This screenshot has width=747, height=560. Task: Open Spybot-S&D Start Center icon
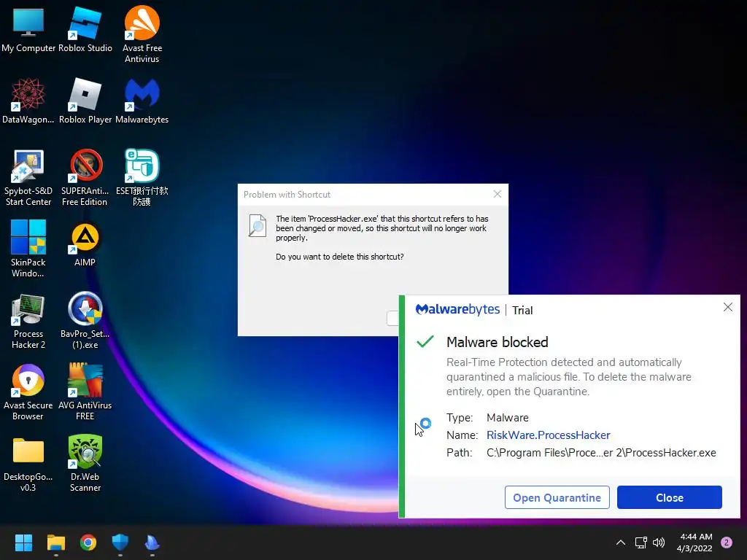click(28, 178)
